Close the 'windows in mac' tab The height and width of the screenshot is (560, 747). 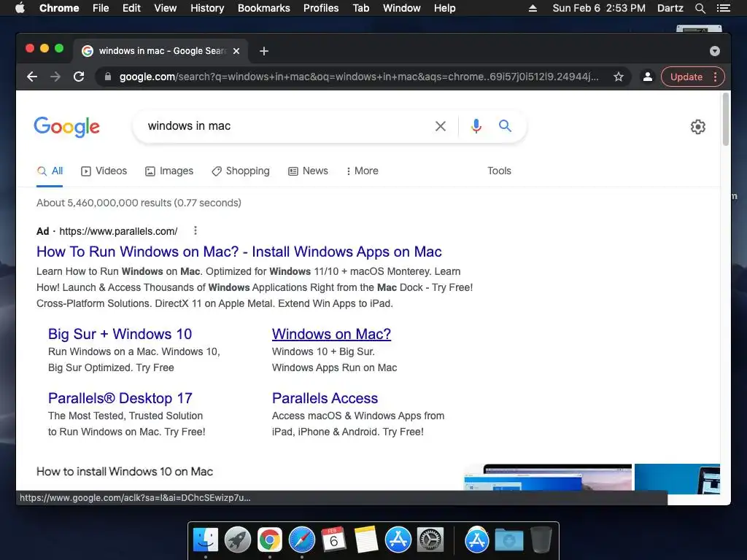(x=236, y=51)
